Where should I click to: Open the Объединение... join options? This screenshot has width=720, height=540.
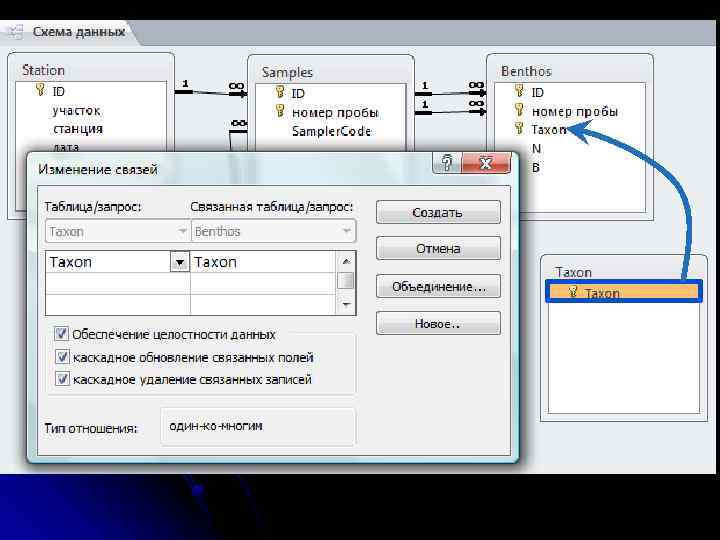tap(438, 286)
